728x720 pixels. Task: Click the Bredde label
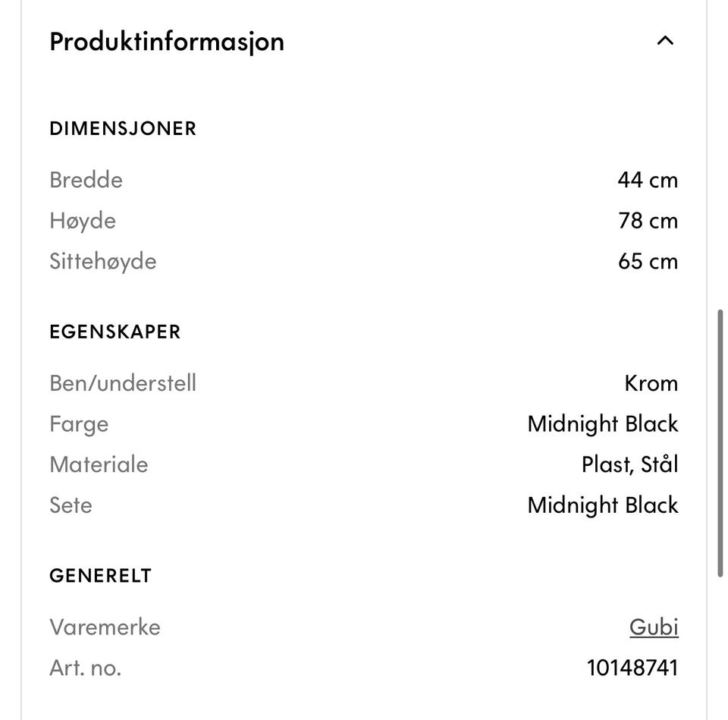click(x=86, y=180)
